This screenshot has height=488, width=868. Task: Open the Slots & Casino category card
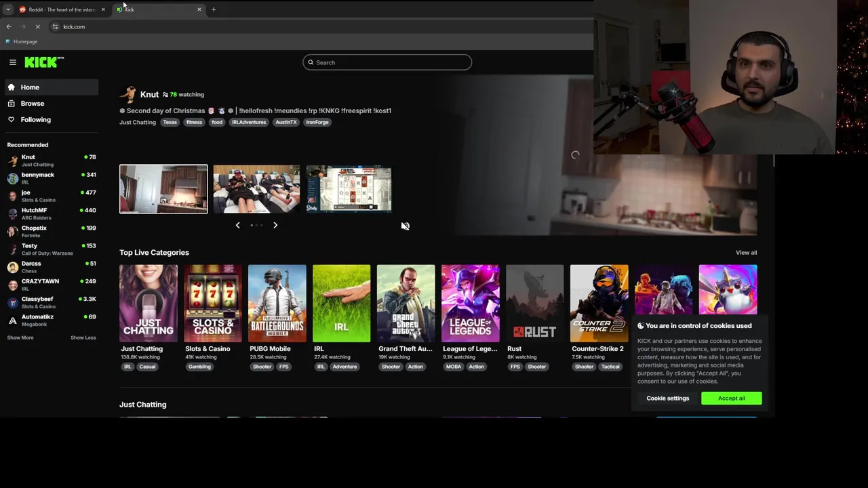[213, 304]
